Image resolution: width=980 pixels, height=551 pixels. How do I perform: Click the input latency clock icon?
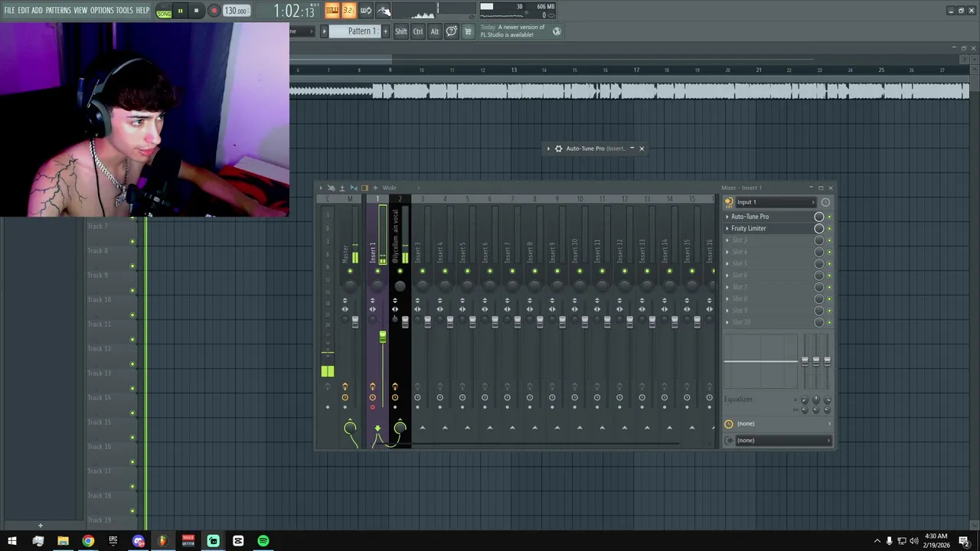point(825,202)
